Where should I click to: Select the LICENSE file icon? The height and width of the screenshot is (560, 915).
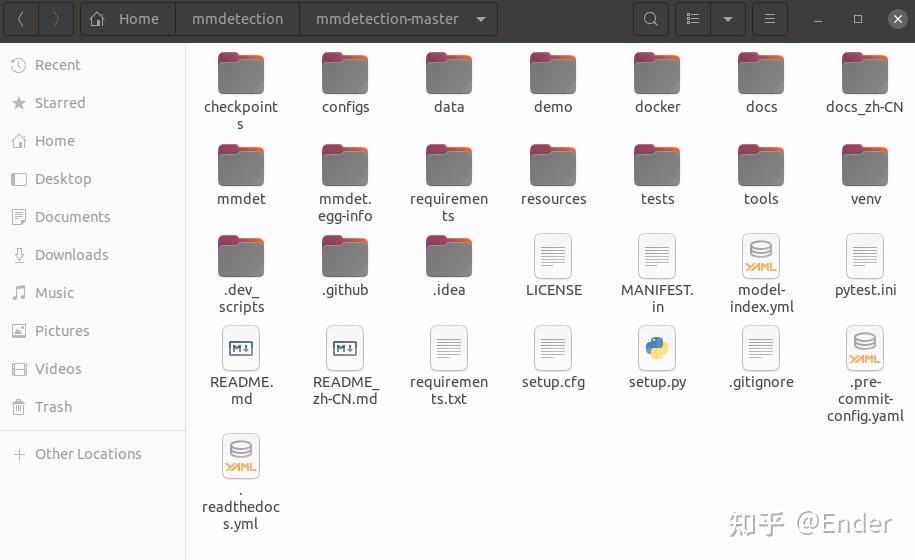click(x=553, y=256)
